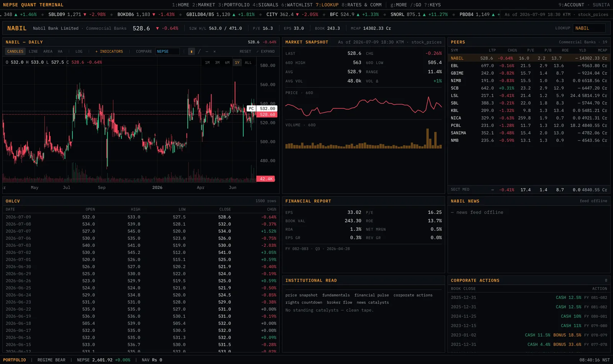Reset the chart view
The height and width of the screenshot is (364, 613).
pyautogui.click(x=245, y=51)
